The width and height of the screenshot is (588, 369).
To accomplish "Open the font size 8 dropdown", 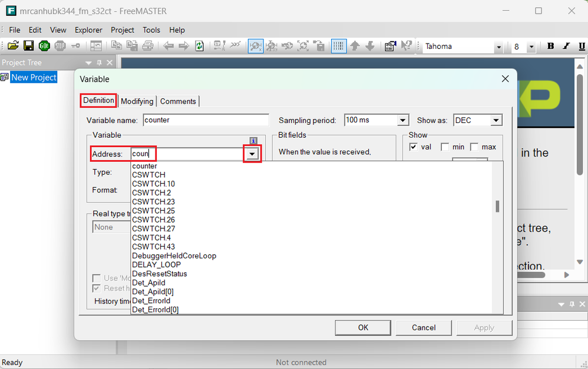I will click(531, 47).
